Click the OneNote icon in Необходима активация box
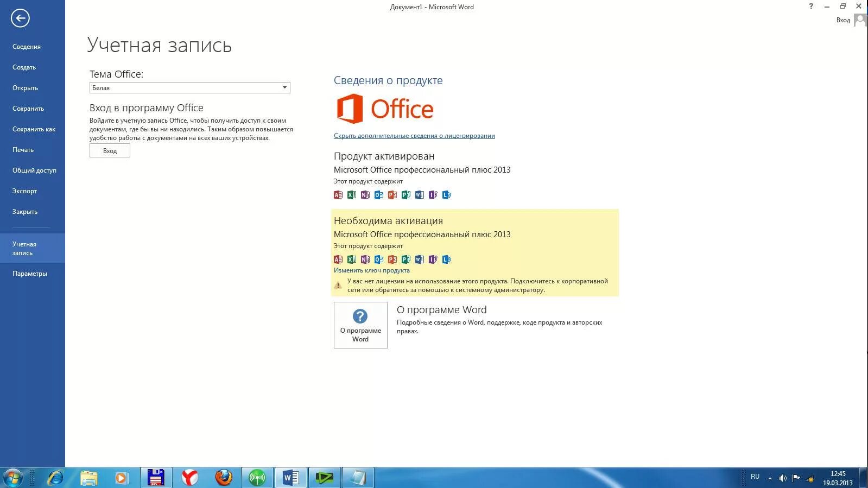Image resolution: width=868 pixels, height=488 pixels. (x=365, y=259)
